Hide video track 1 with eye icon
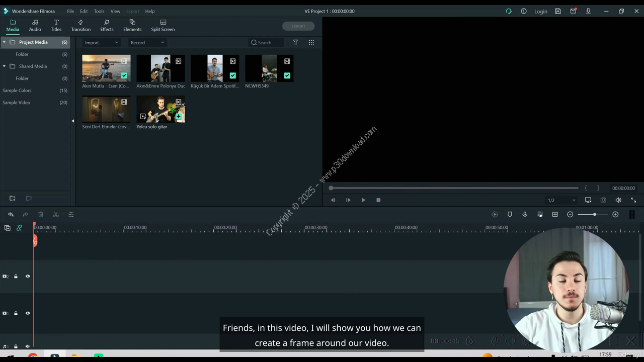 [28, 313]
